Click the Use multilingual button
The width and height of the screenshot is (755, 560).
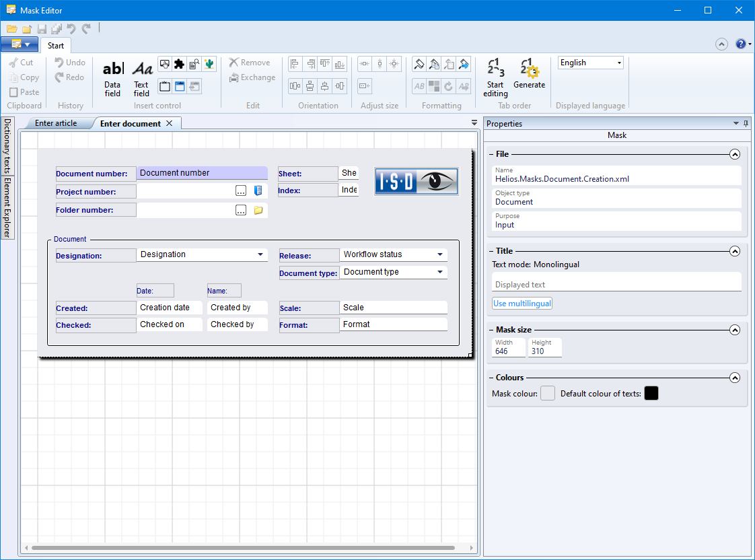click(522, 304)
